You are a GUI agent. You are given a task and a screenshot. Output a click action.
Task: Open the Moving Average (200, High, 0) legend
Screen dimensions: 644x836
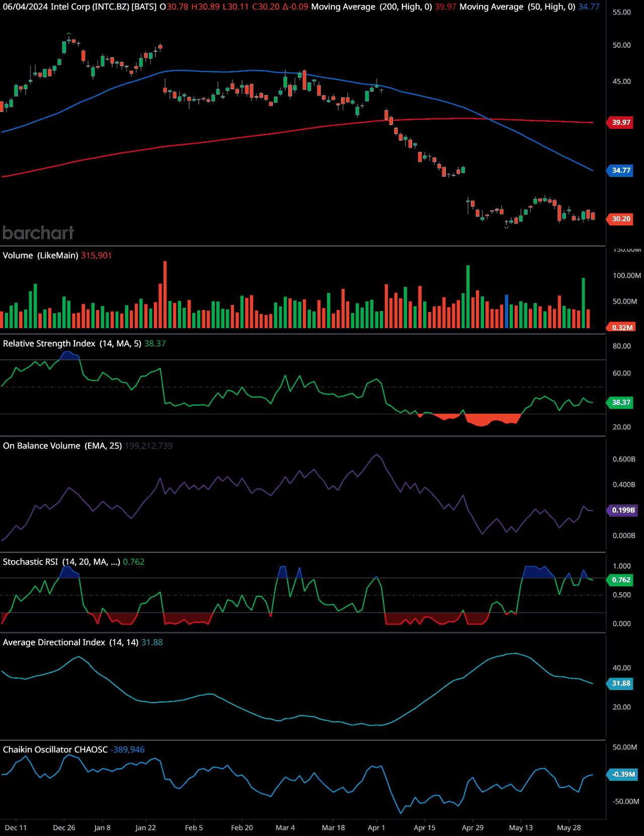(371, 7)
